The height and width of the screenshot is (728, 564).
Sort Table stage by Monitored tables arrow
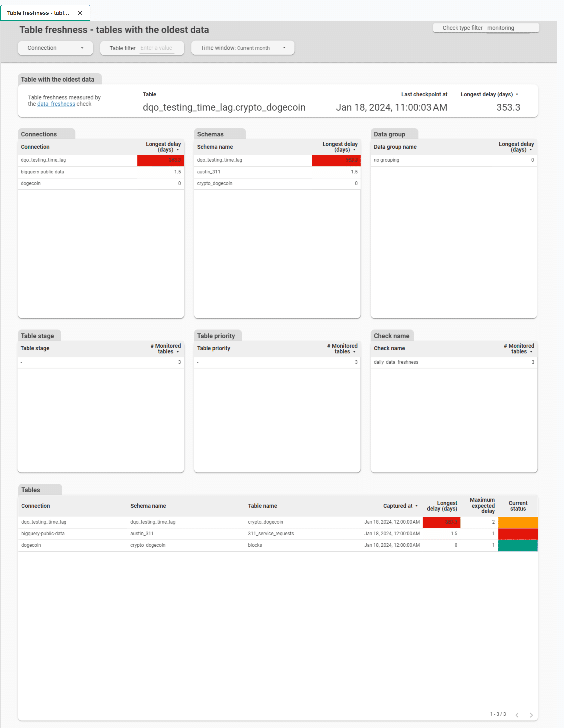(178, 352)
